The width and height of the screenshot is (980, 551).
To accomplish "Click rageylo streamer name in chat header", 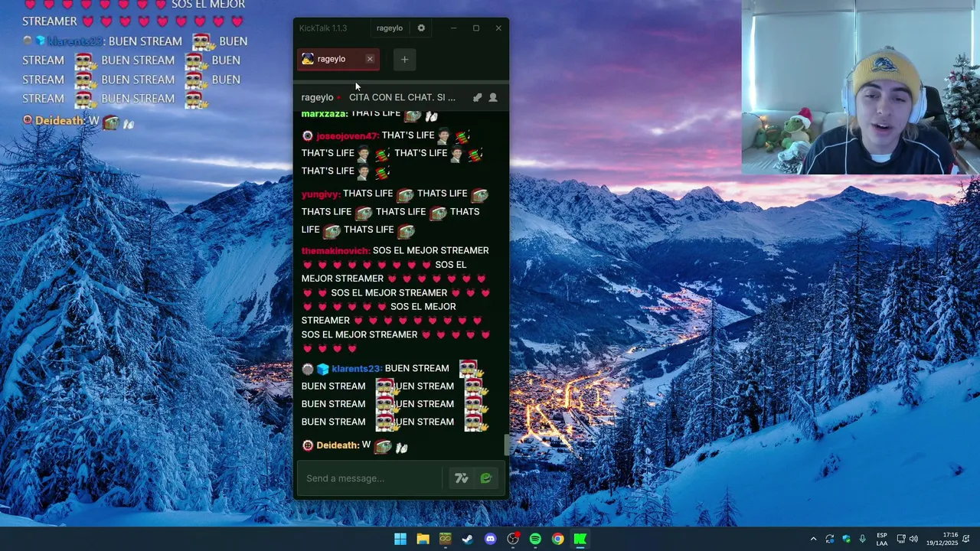I will [x=317, y=97].
